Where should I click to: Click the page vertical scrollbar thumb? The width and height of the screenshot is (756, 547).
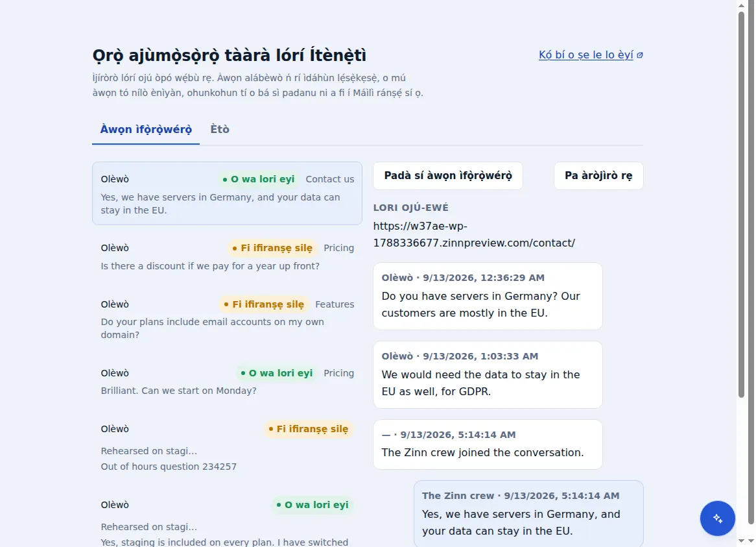tap(742, 205)
